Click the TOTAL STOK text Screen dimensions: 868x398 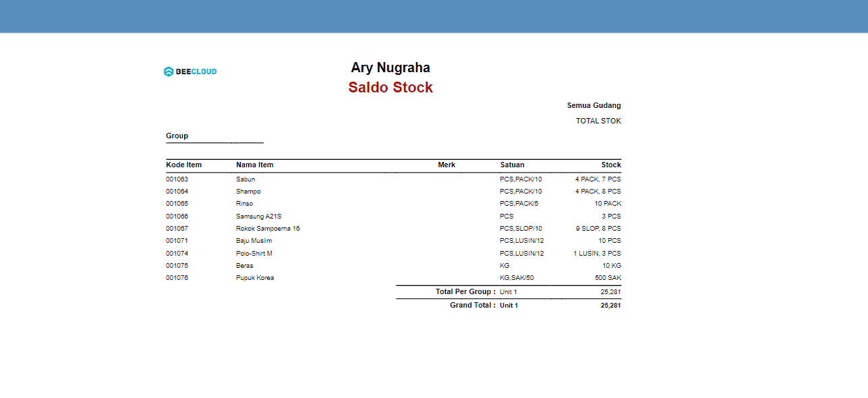tap(598, 121)
